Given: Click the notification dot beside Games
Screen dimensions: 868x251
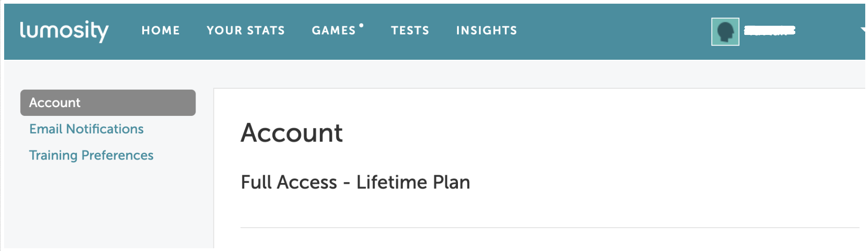Looking at the screenshot, I should point(361,25).
